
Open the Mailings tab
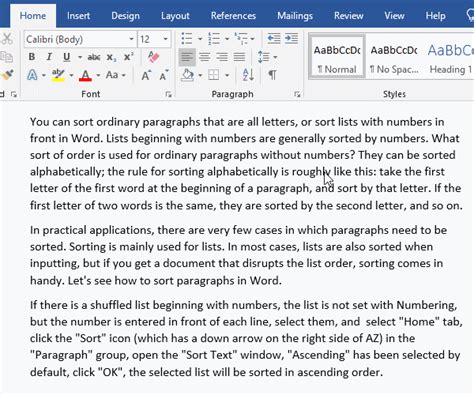pos(295,16)
